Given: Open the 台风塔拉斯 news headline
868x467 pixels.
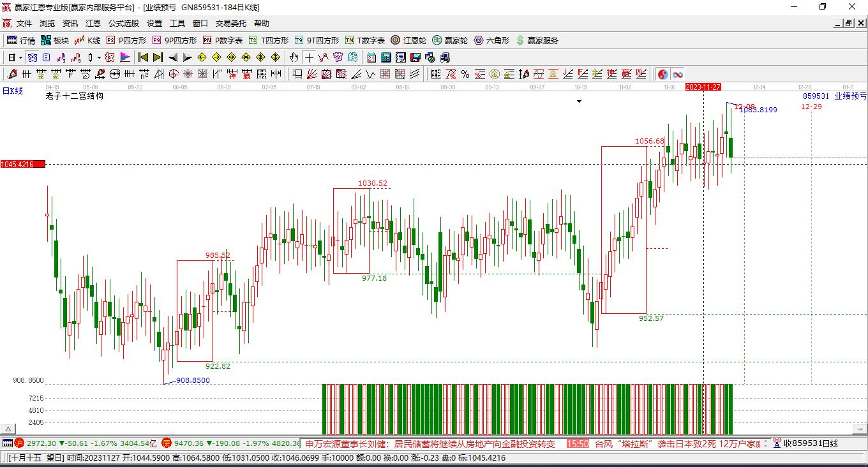Looking at the screenshot, I should 677,443.
